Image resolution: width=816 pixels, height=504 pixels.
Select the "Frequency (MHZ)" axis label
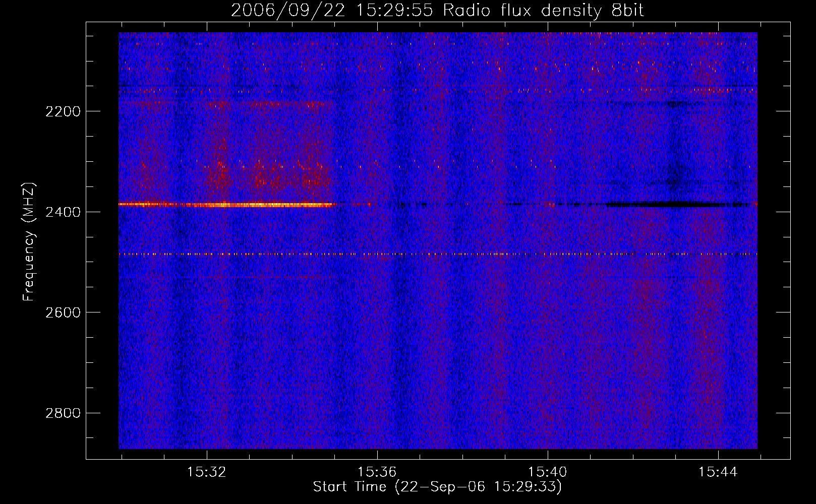(29, 242)
